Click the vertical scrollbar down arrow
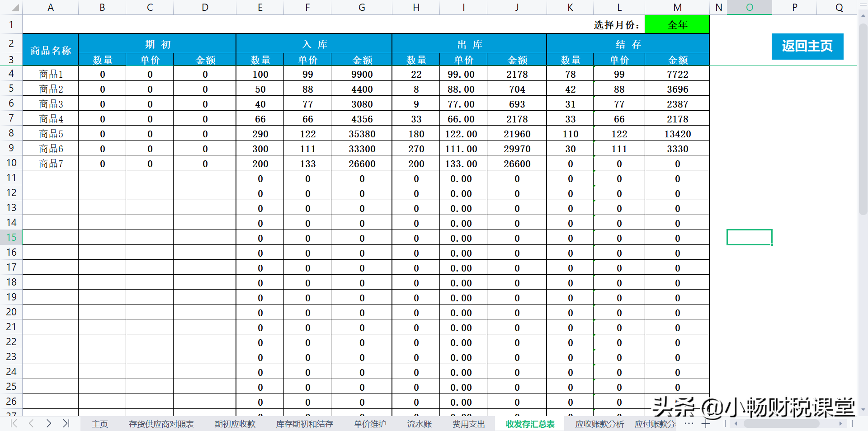This screenshot has height=431, width=868. pyautogui.click(x=863, y=409)
